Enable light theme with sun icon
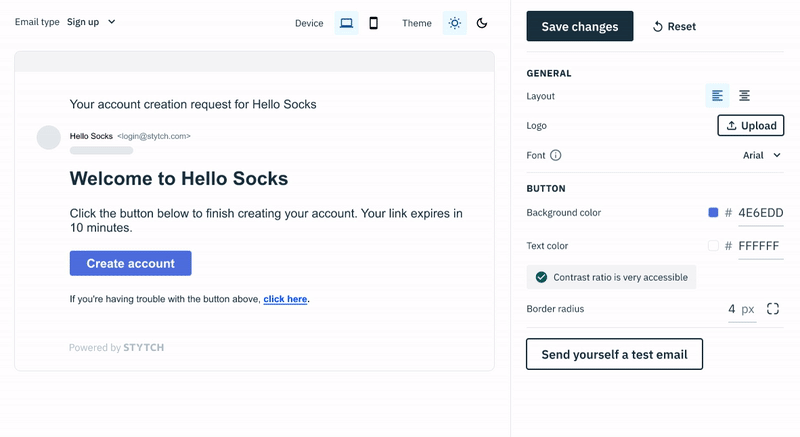 pos(455,23)
